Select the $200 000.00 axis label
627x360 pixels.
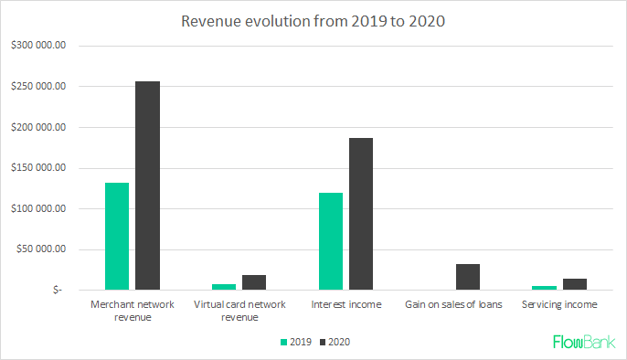pos(38,127)
